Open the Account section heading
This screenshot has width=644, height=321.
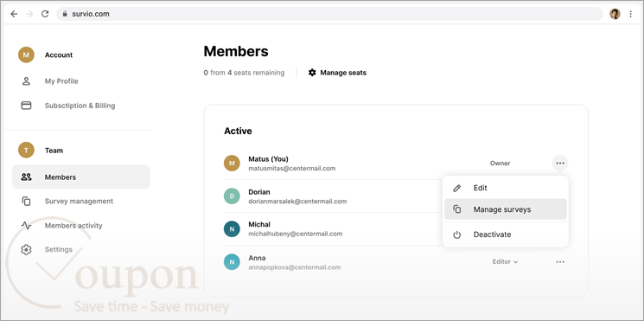59,55
